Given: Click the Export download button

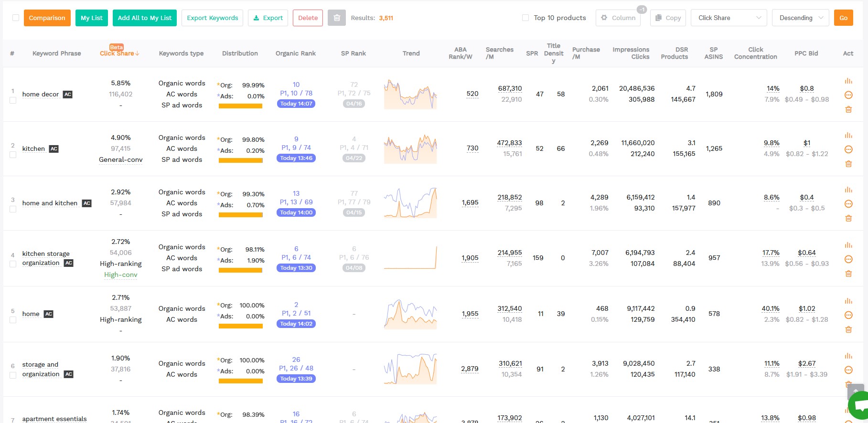Looking at the screenshot, I should (x=268, y=18).
